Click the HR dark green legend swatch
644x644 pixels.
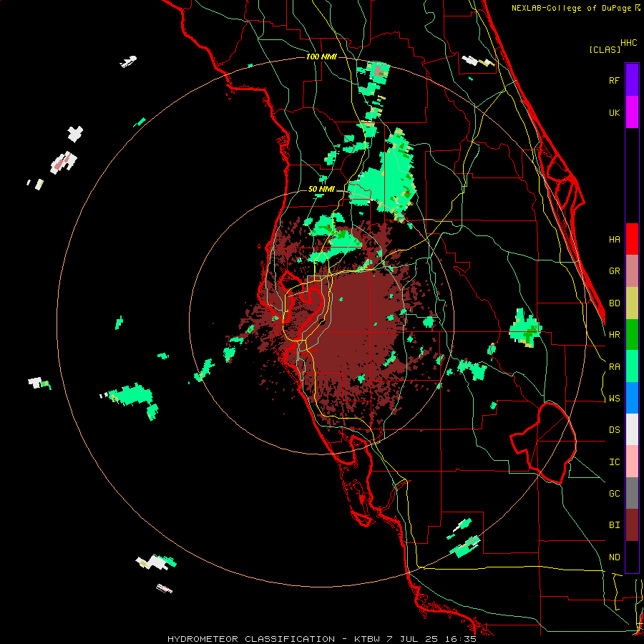point(632,335)
